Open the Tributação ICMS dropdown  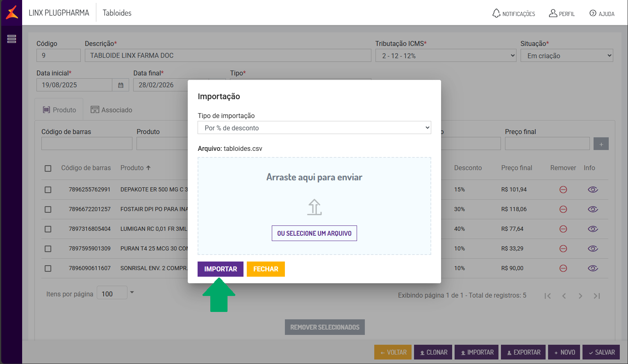446,56
